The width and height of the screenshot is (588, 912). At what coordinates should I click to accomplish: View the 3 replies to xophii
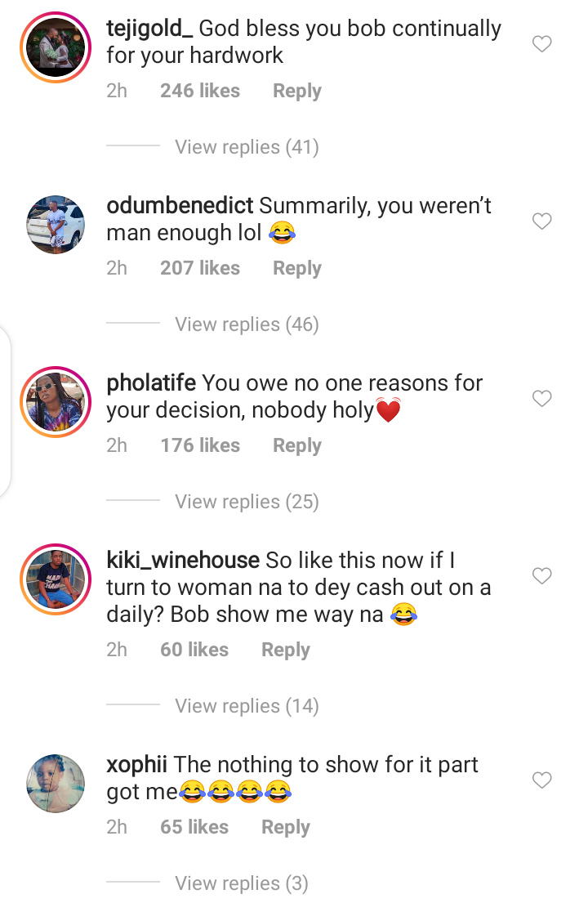[241, 883]
